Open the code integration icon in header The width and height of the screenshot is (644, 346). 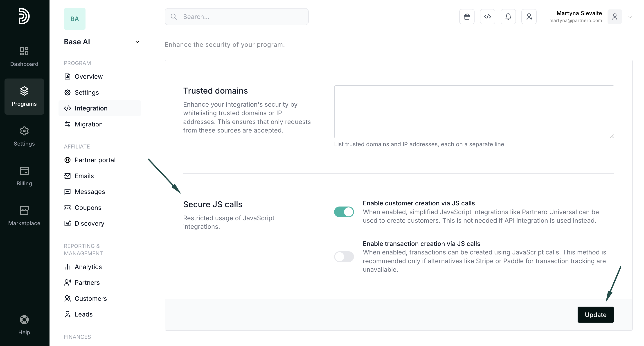click(487, 17)
